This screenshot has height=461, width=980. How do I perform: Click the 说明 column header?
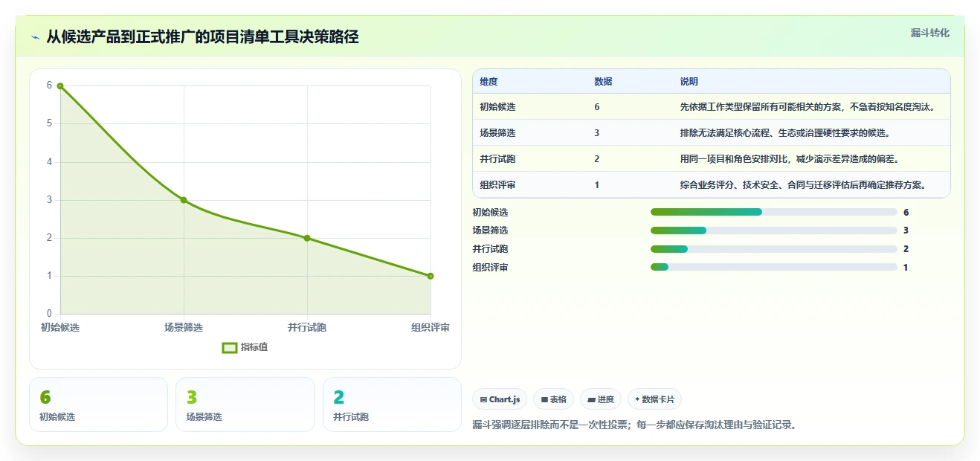pos(689,82)
